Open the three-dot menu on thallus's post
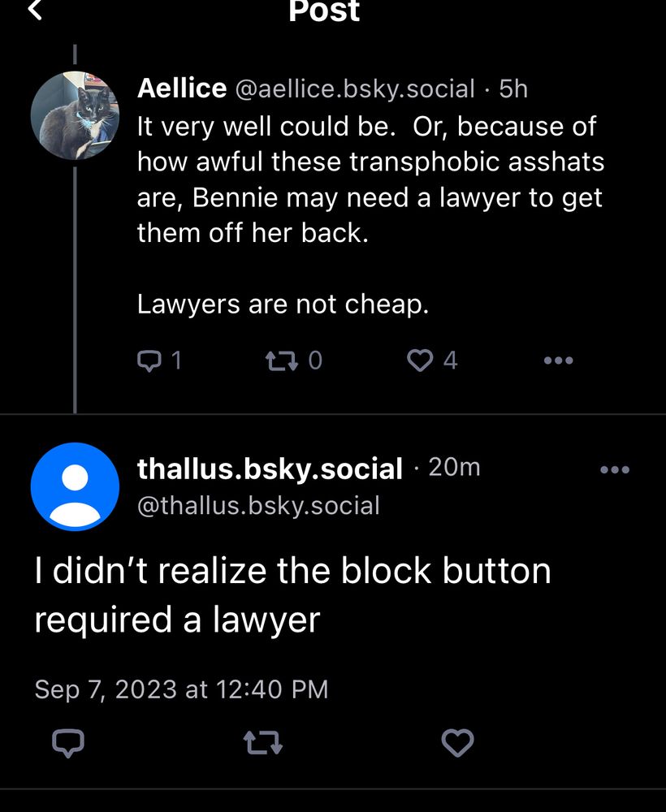 click(x=615, y=469)
